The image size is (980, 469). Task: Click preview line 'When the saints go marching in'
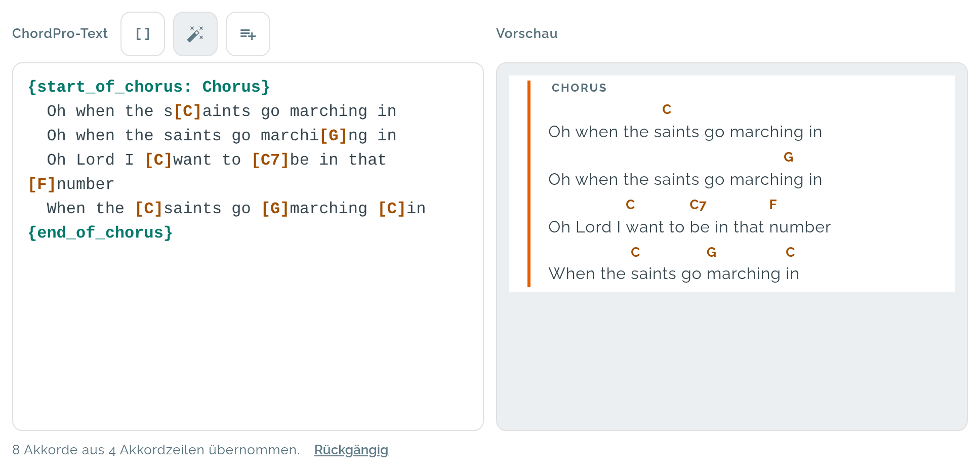[x=674, y=273]
